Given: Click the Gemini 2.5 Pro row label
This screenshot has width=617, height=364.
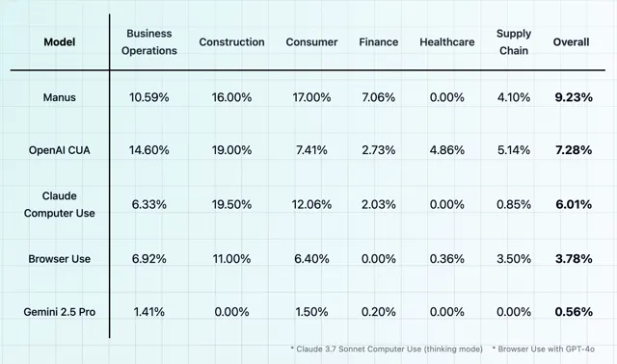Looking at the screenshot, I should click(60, 312).
